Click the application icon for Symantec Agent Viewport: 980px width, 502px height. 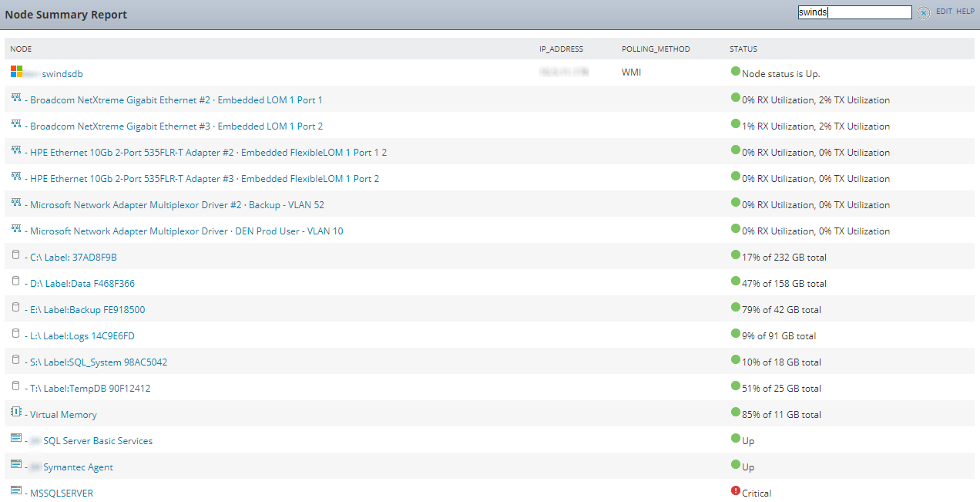[16, 465]
